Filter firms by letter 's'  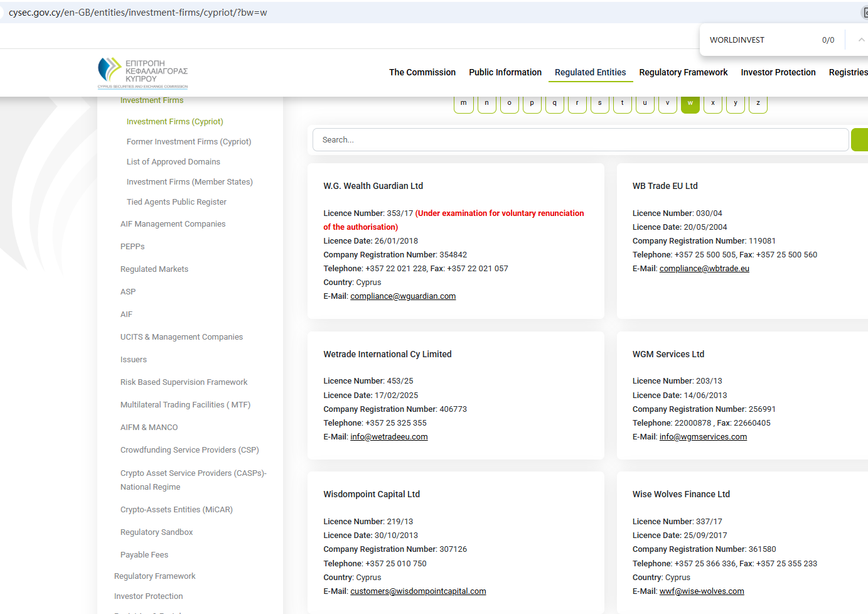599,103
